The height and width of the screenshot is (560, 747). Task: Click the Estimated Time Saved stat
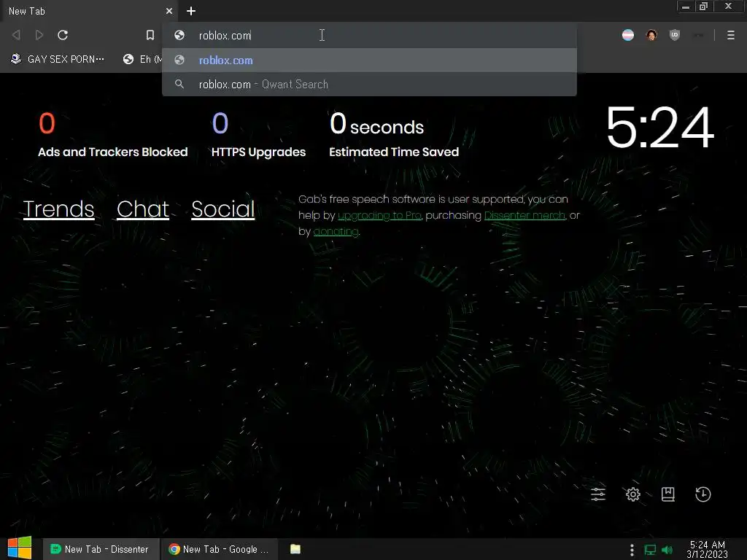[394, 135]
